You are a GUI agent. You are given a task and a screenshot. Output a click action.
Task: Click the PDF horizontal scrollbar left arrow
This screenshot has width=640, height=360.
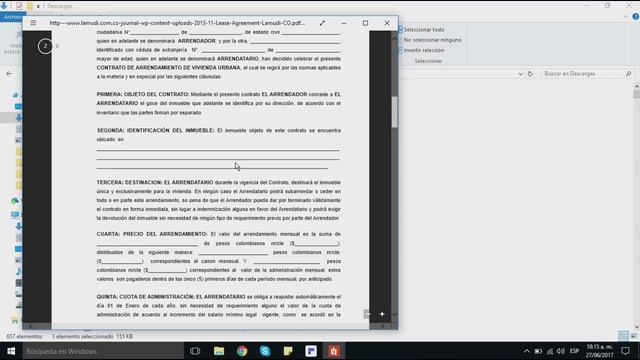pyautogui.click(x=30, y=326)
